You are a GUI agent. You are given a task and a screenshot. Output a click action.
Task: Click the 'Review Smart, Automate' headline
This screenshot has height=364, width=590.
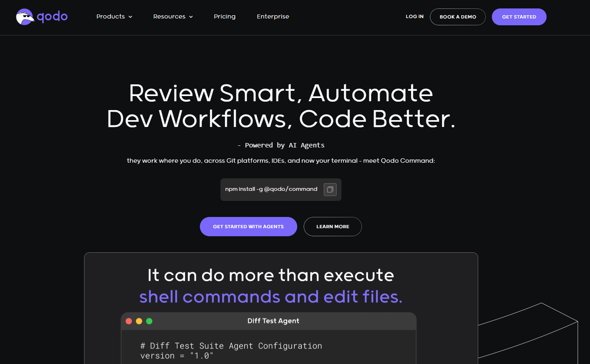pos(281,93)
